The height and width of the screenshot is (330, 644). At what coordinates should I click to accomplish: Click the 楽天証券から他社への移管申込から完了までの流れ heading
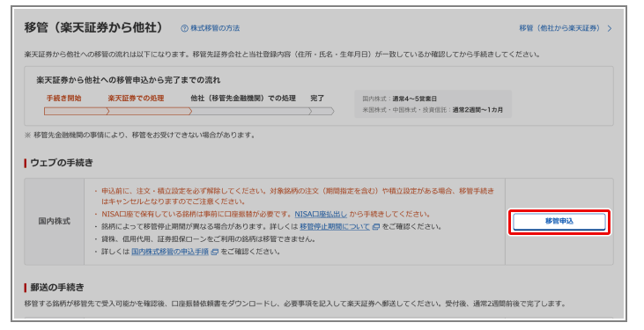(x=128, y=80)
